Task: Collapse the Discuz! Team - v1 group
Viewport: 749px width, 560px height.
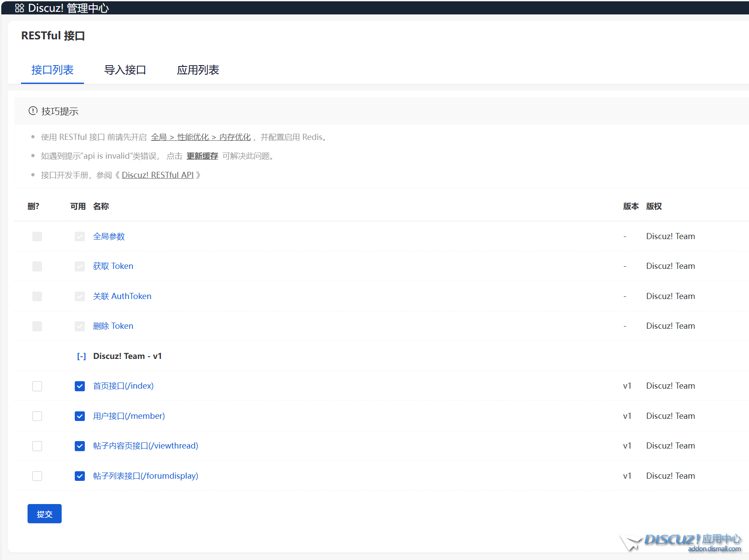Action: point(81,356)
